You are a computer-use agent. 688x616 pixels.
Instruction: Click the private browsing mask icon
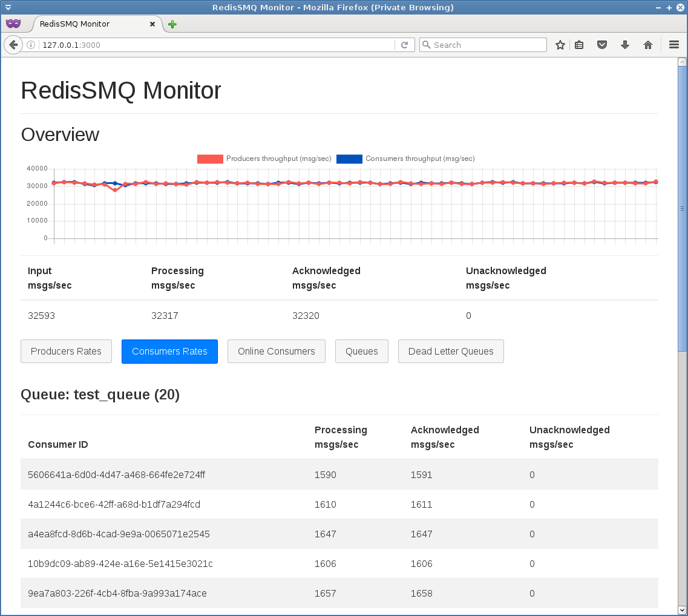(13, 23)
